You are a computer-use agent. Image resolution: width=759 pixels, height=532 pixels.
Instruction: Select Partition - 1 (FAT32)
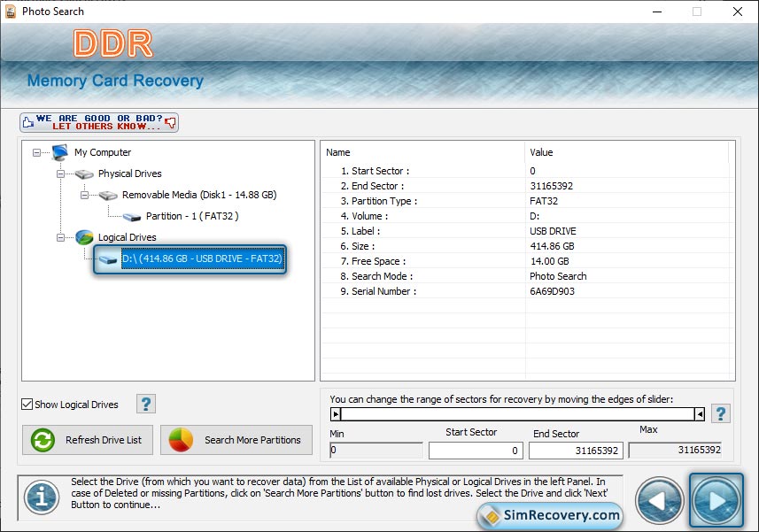(192, 216)
